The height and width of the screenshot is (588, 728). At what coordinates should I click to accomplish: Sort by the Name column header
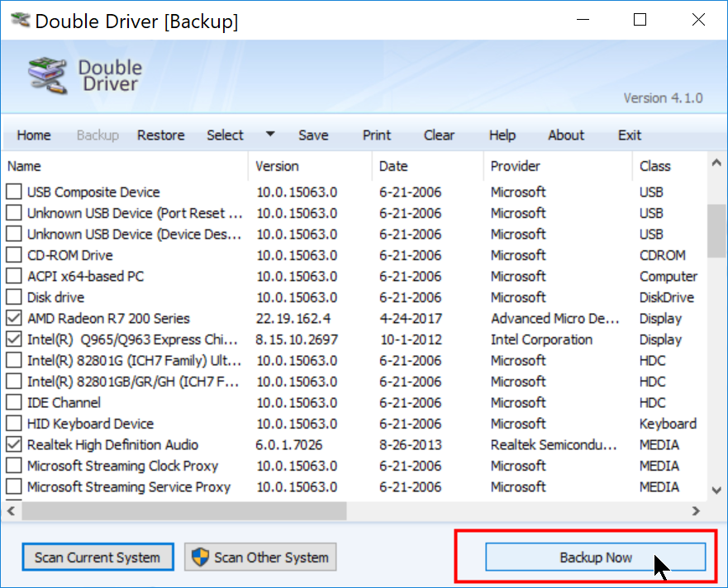126,166
